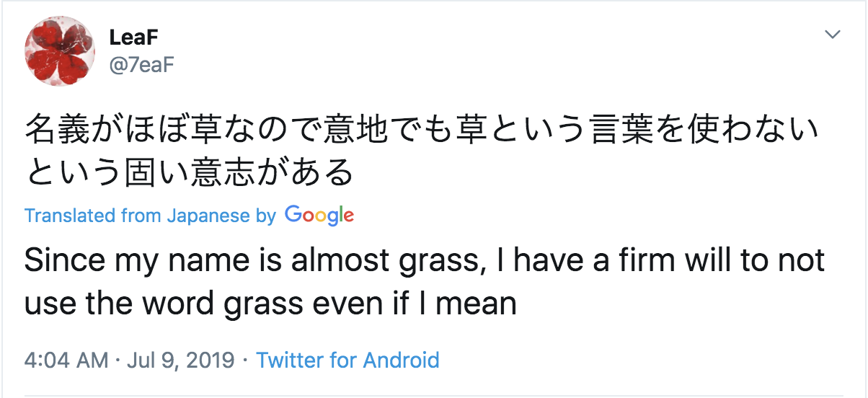
Task: Click the colorful Google logo
Action: tap(319, 215)
